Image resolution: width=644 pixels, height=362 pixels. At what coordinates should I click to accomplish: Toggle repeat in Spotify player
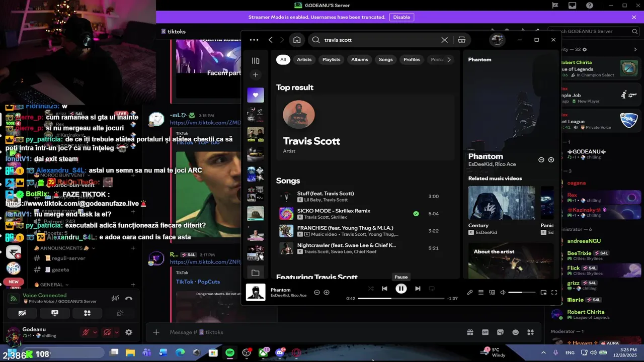pyautogui.click(x=432, y=289)
